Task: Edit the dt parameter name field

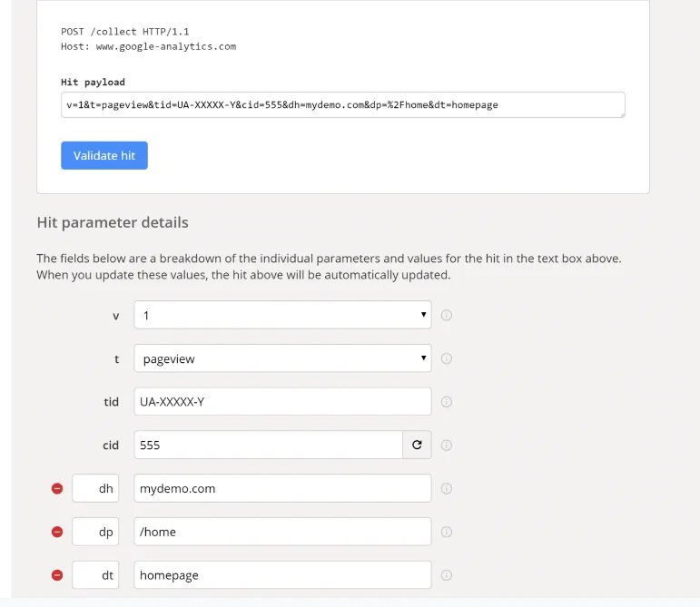Action: tap(95, 574)
